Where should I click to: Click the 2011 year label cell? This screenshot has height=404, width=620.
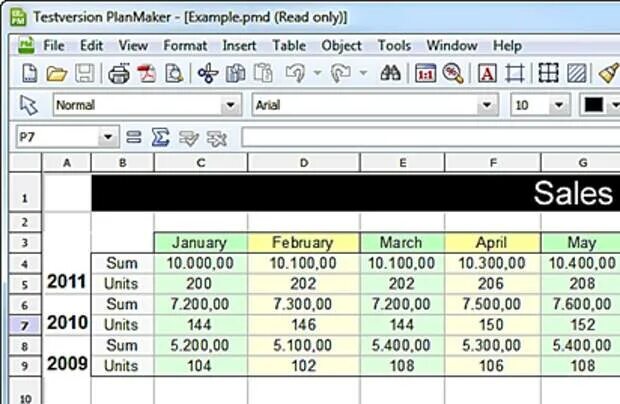point(67,281)
